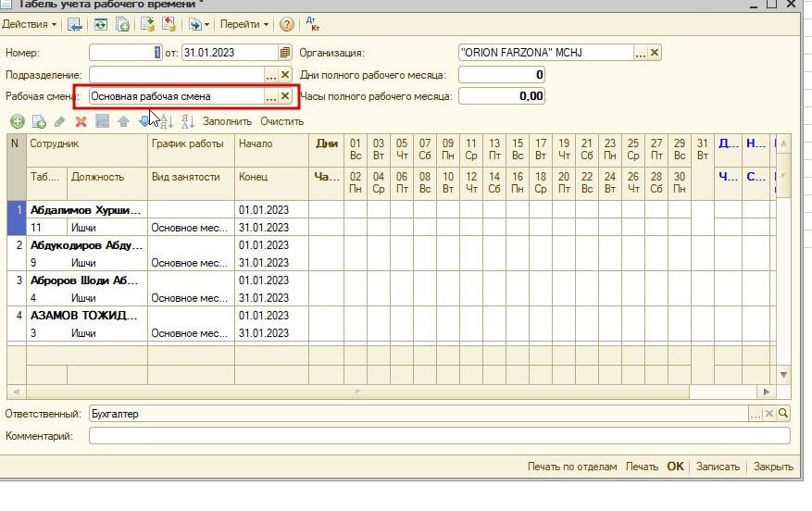Image resolution: width=812 pixels, height=511 pixels.
Task: Click the Закрыть button
Action: point(773,467)
